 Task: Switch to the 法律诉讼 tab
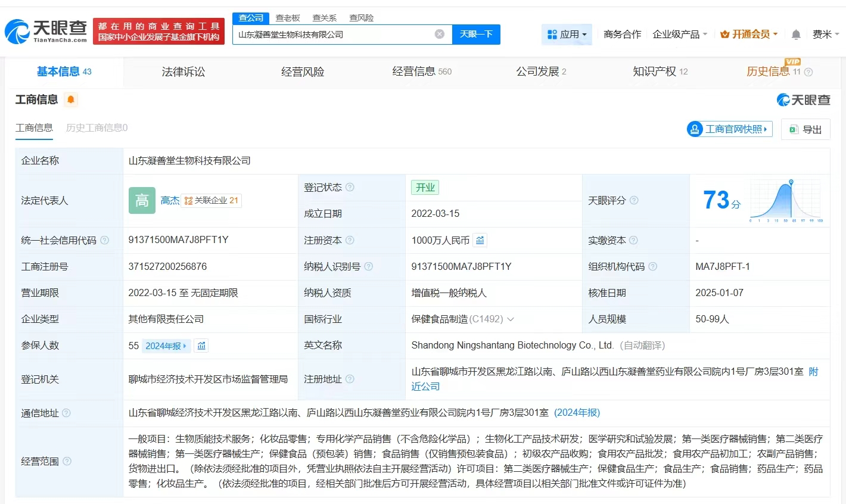coord(183,71)
